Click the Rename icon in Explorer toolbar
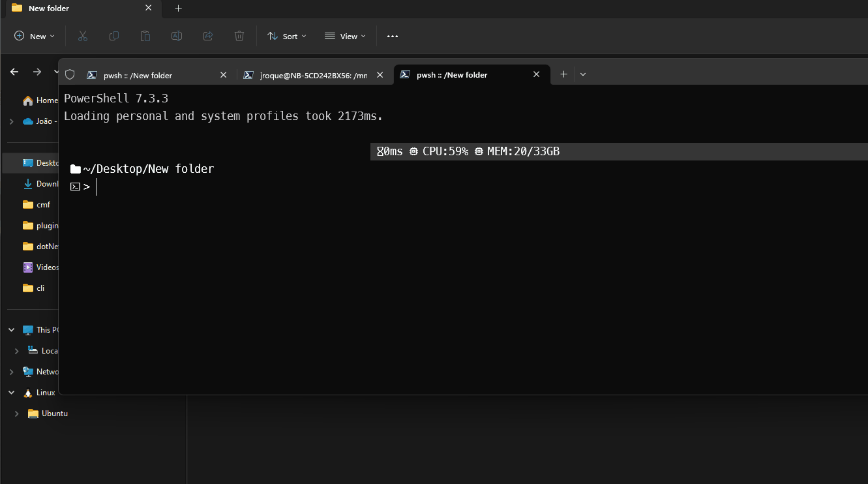The width and height of the screenshot is (868, 484). coord(177,36)
